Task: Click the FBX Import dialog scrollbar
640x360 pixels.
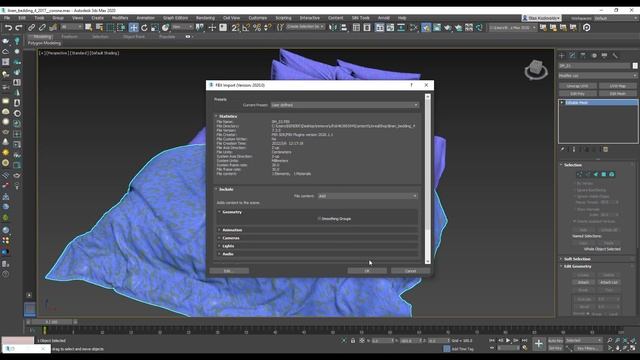Action: point(428,163)
